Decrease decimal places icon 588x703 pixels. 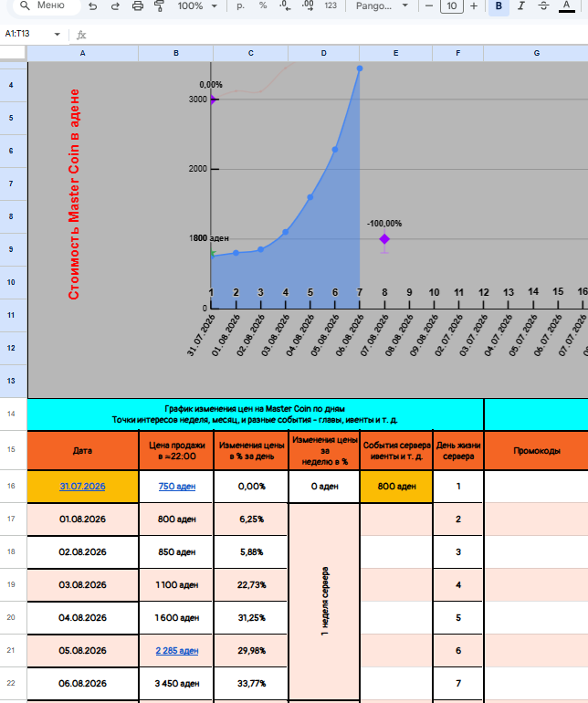coord(285,6)
